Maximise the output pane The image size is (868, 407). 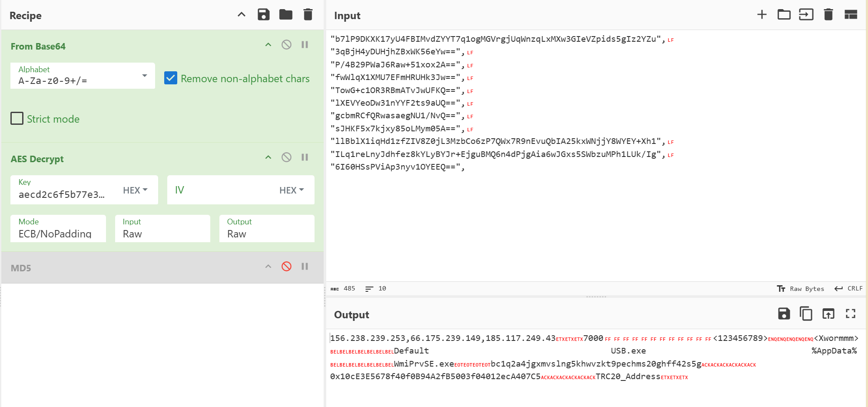851,314
